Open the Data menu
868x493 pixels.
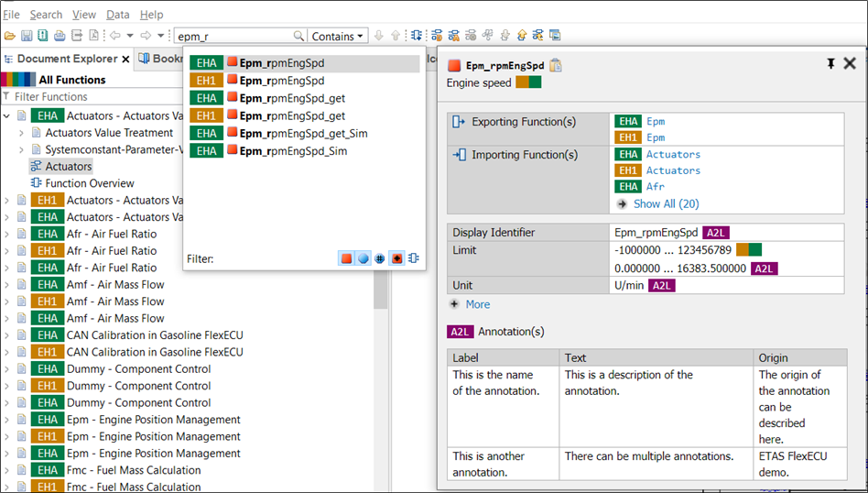click(117, 15)
